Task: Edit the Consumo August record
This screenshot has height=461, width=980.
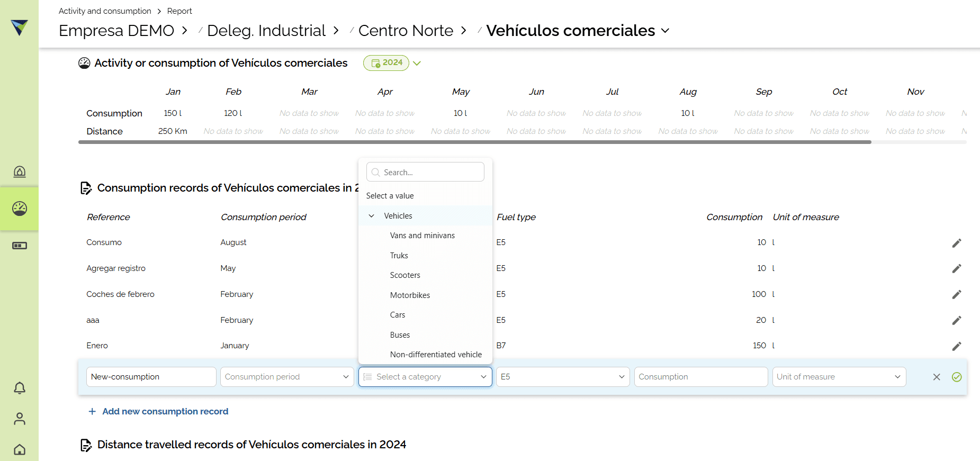Action: pos(956,243)
